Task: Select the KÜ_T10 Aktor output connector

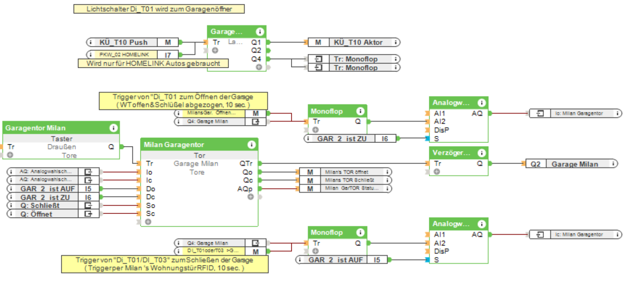Action: (354, 42)
